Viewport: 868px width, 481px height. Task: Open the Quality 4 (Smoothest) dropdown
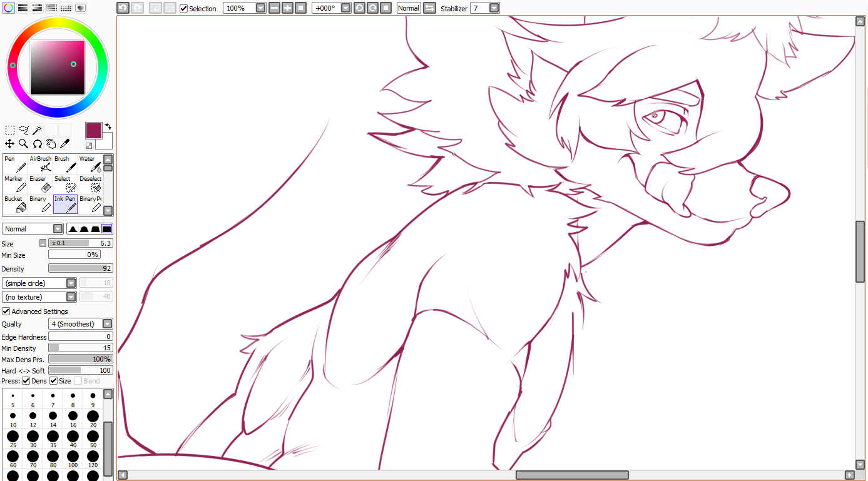(x=81, y=324)
